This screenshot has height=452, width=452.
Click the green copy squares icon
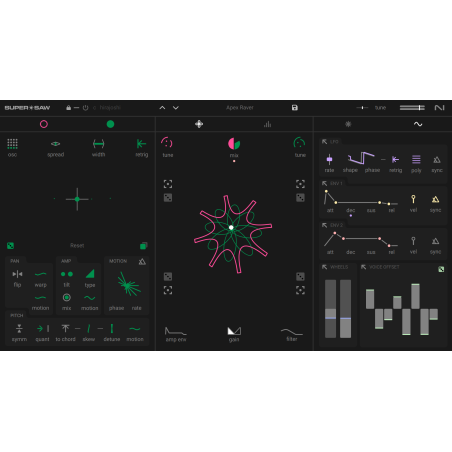144,246
